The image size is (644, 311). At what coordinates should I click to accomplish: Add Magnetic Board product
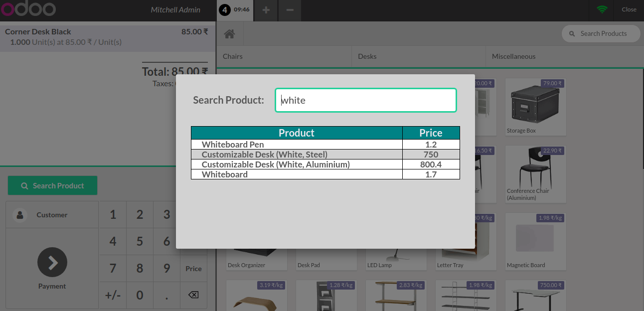pos(536,242)
